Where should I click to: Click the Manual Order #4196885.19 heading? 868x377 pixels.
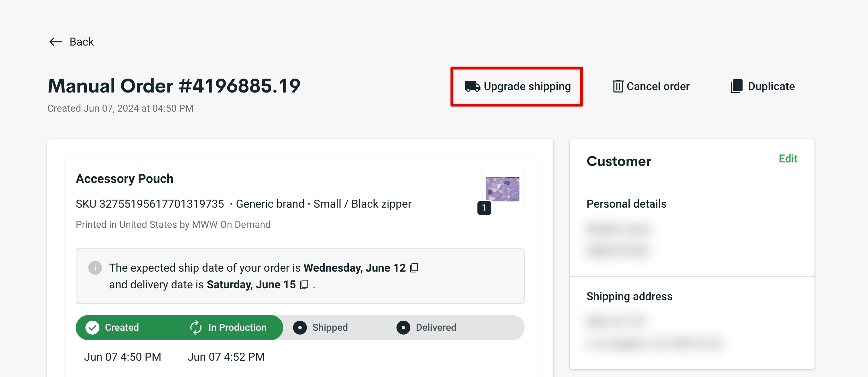point(174,85)
